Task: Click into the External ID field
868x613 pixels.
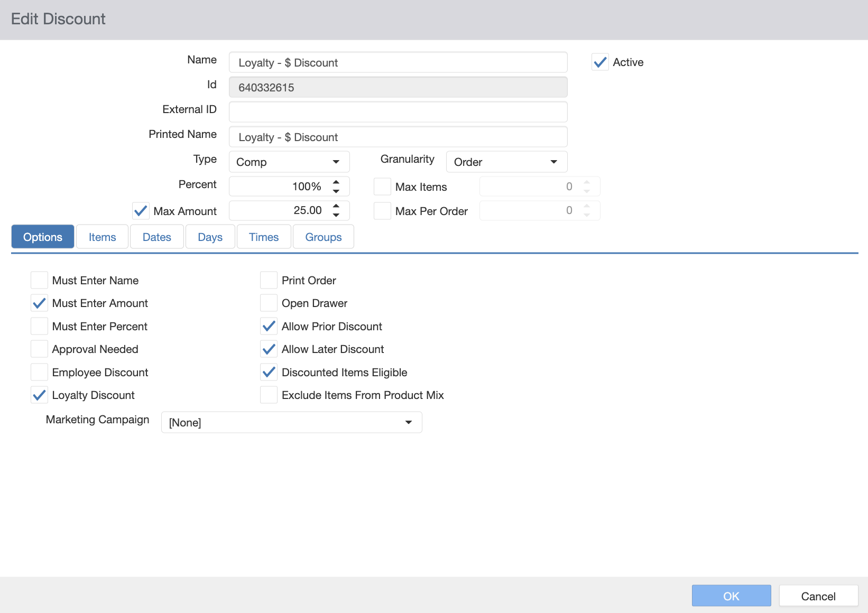Action: (398, 112)
